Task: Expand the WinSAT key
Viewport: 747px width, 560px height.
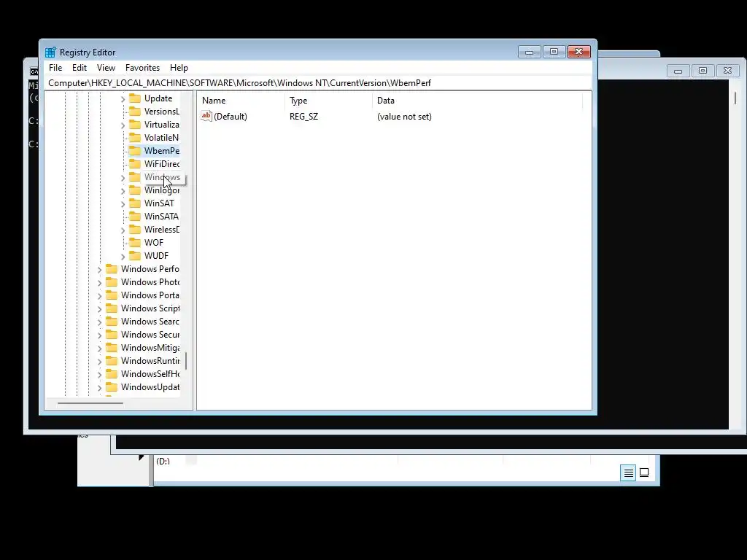Action: point(123,204)
